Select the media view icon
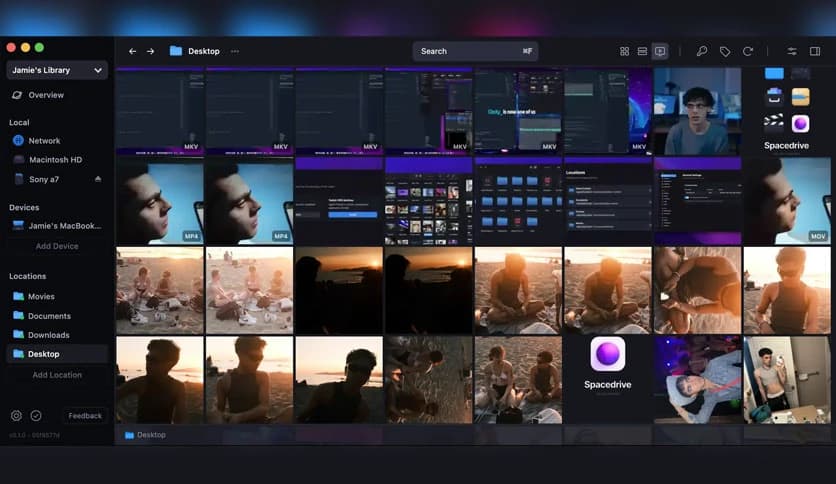 coord(660,51)
